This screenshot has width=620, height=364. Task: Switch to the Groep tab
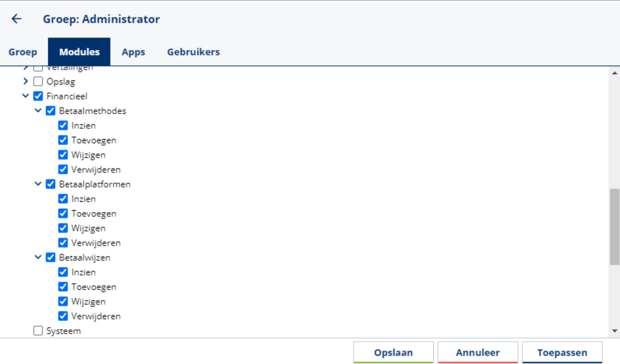[23, 52]
